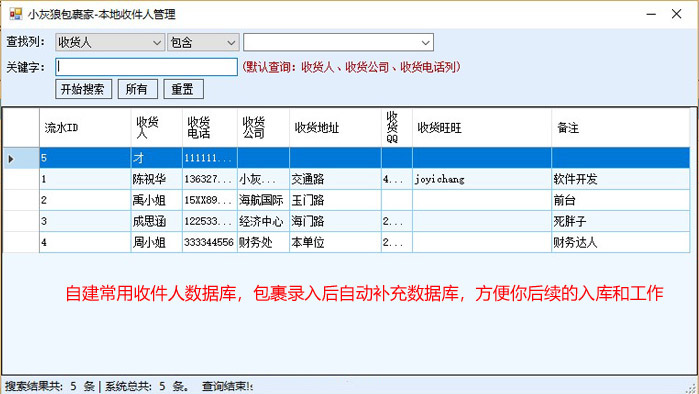Click the 软件开发 remark cell
This screenshot has height=394, width=699.
[x=621, y=179]
